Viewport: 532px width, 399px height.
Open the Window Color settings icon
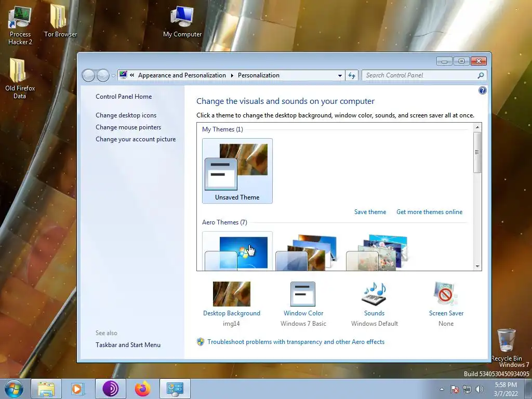pos(303,294)
